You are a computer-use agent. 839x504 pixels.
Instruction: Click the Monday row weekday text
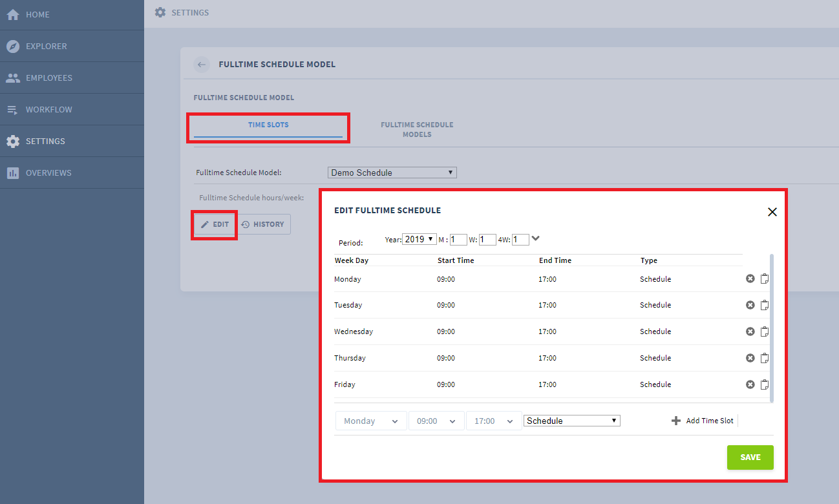[348, 279]
